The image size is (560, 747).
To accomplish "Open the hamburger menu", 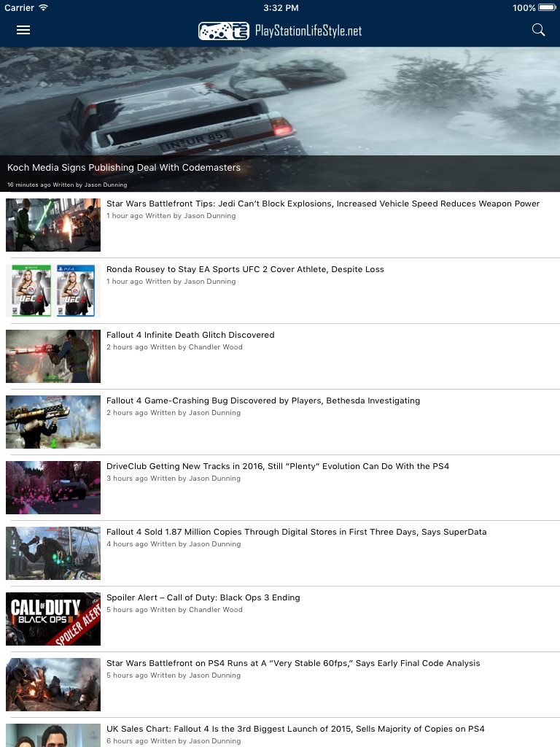I will point(23,30).
